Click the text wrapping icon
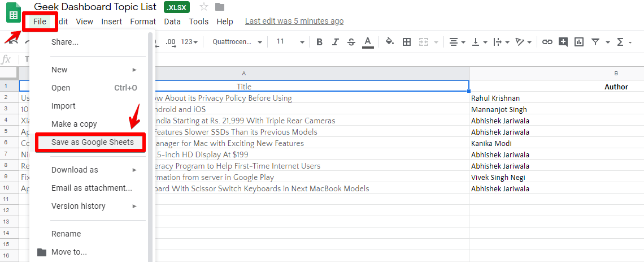The image size is (644, 262). tap(497, 42)
